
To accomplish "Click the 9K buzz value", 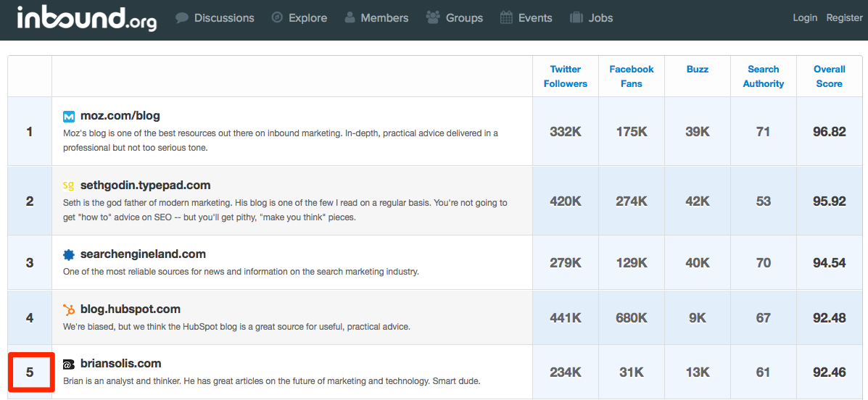I will click(x=697, y=317).
